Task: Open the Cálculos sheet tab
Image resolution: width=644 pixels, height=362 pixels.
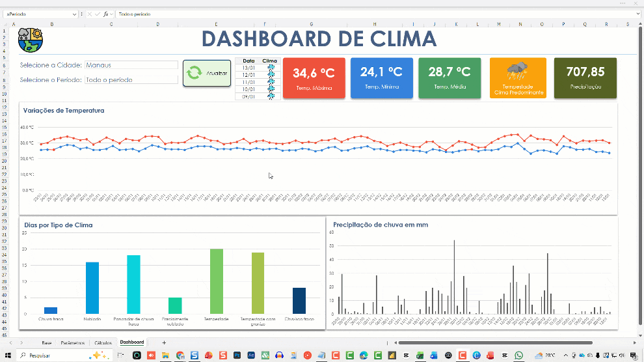Action: [x=103, y=342]
